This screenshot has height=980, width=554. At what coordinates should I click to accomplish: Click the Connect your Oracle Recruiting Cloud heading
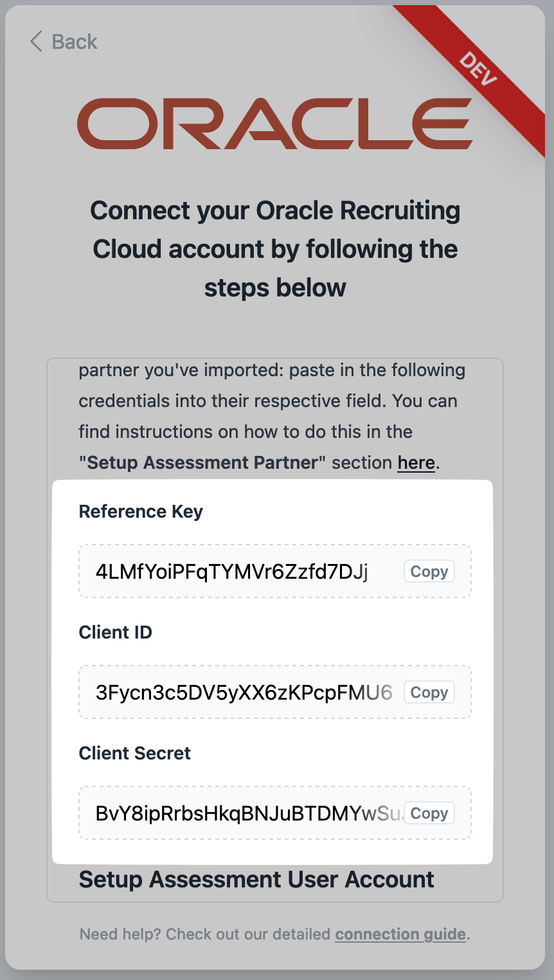point(275,249)
